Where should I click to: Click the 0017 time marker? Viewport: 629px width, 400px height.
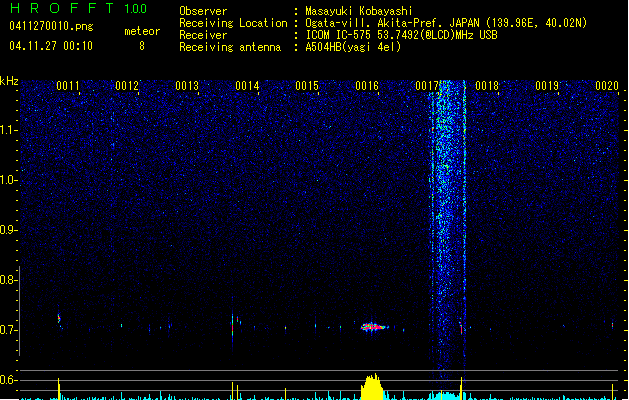coord(427,86)
